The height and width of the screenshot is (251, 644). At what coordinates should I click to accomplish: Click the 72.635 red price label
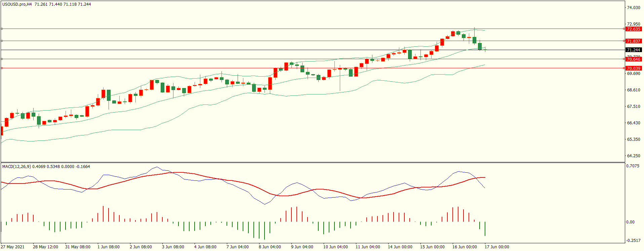click(633, 29)
